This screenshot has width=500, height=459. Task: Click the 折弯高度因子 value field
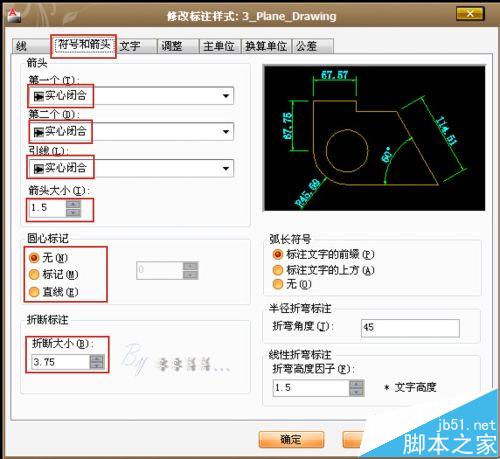(311, 388)
